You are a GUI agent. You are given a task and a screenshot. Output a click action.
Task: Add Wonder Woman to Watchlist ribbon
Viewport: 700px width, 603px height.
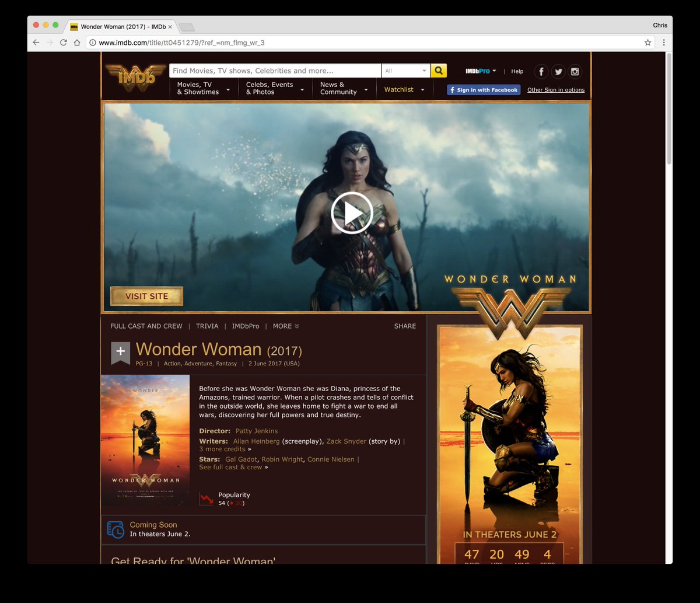click(120, 353)
